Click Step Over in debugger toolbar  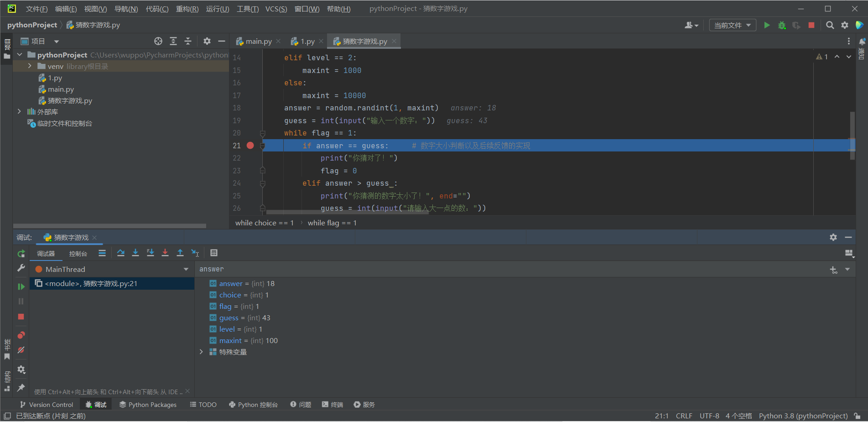[x=120, y=253]
